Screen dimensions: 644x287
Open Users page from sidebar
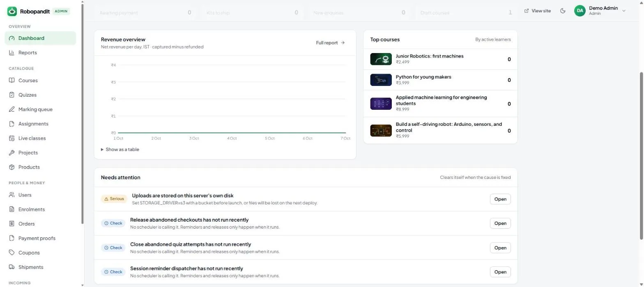[x=40, y=195]
